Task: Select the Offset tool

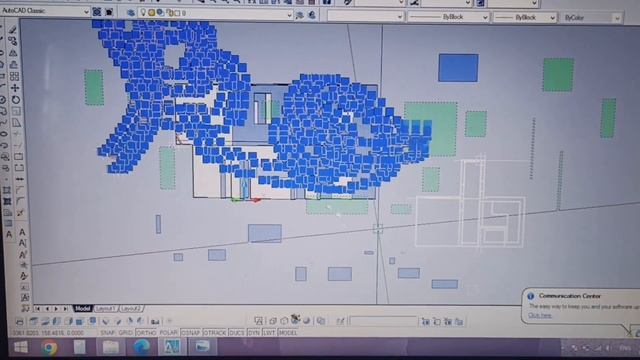Action: point(14,64)
